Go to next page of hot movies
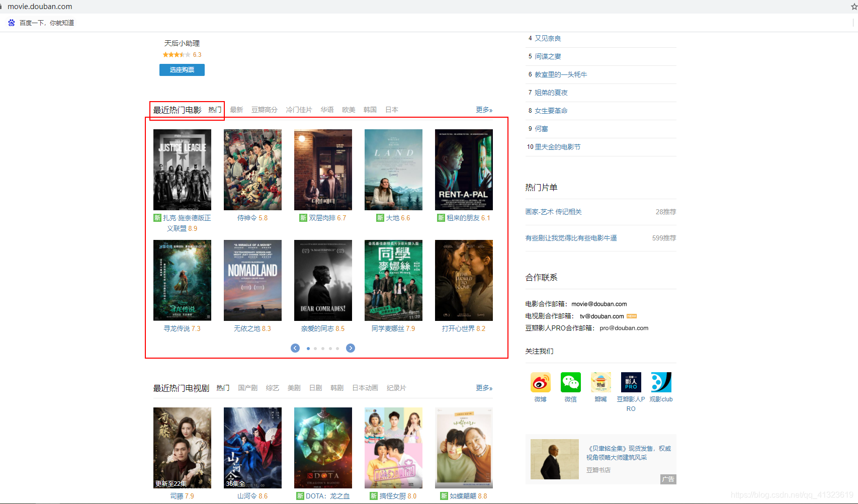 click(351, 348)
